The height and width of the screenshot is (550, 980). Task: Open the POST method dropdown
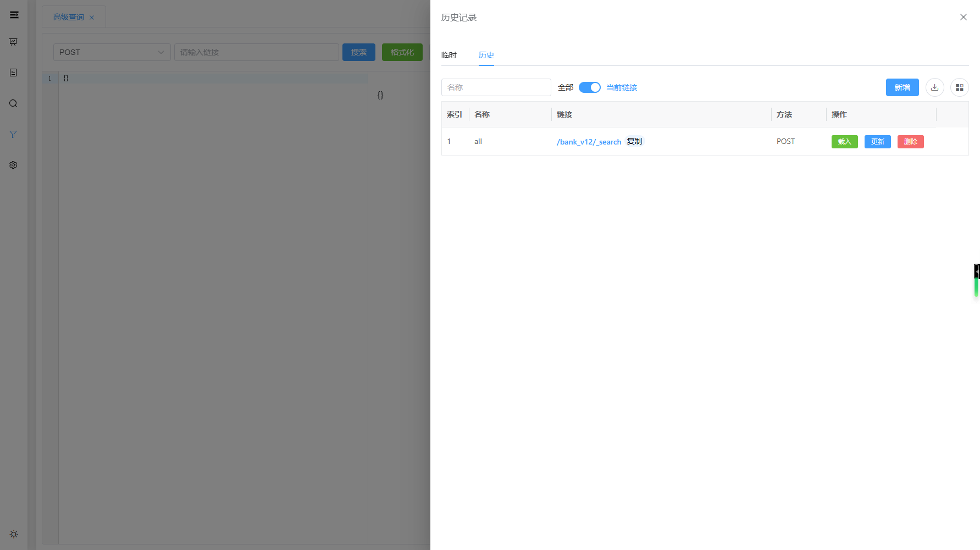point(112,52)
